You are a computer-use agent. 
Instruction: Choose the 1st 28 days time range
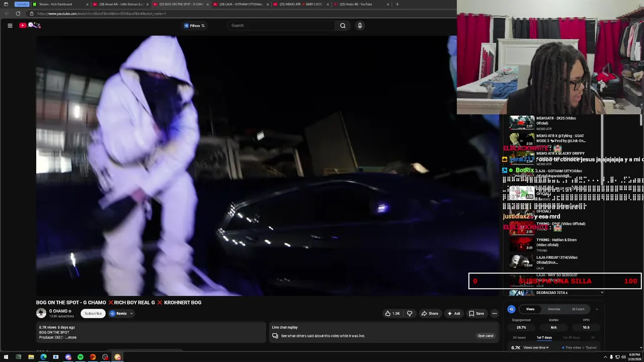point(571,338)
